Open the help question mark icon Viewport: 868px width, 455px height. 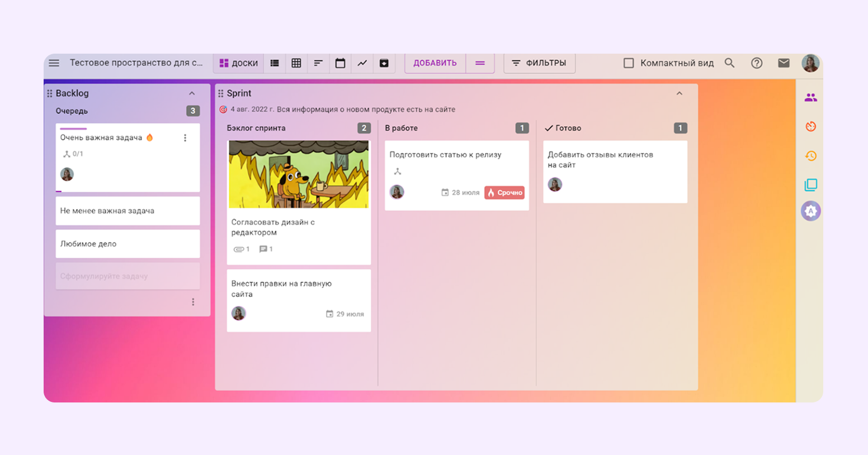pyautogui.click(x=757, y=63)
